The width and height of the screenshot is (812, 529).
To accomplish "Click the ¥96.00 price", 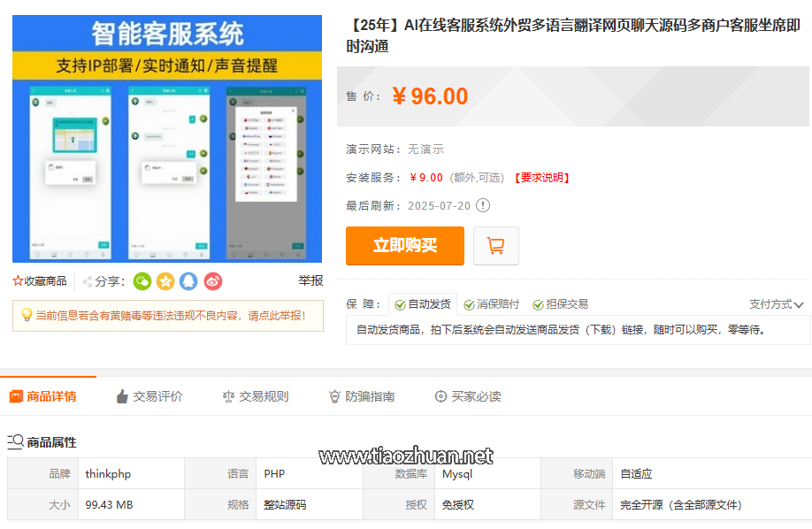I will coord(430,96).
